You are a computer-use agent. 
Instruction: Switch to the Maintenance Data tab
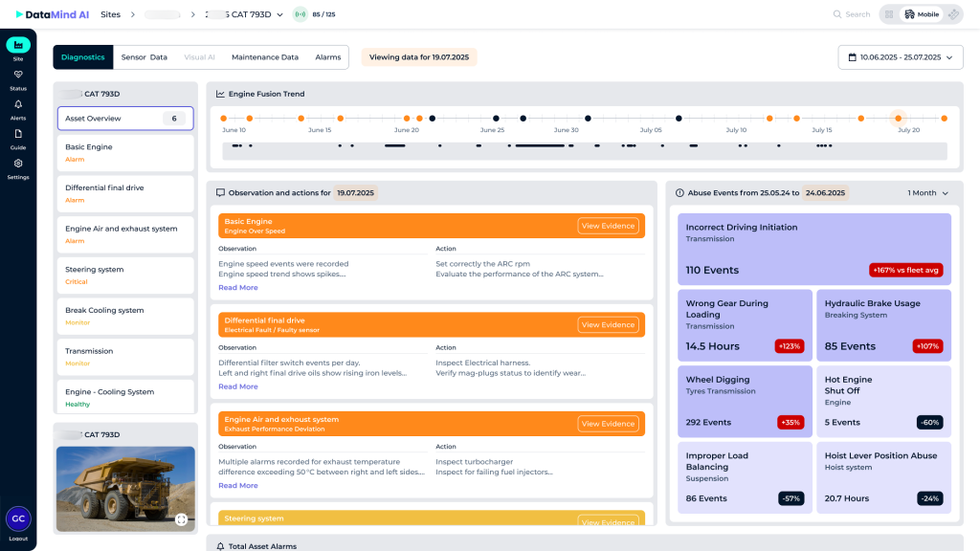coord(265,57)
